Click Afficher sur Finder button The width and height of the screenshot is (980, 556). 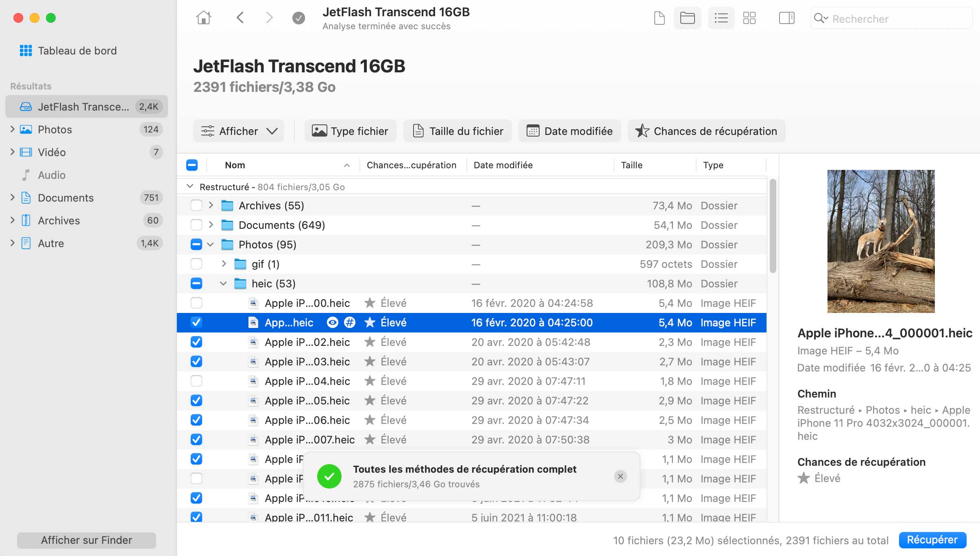point(86,540)
